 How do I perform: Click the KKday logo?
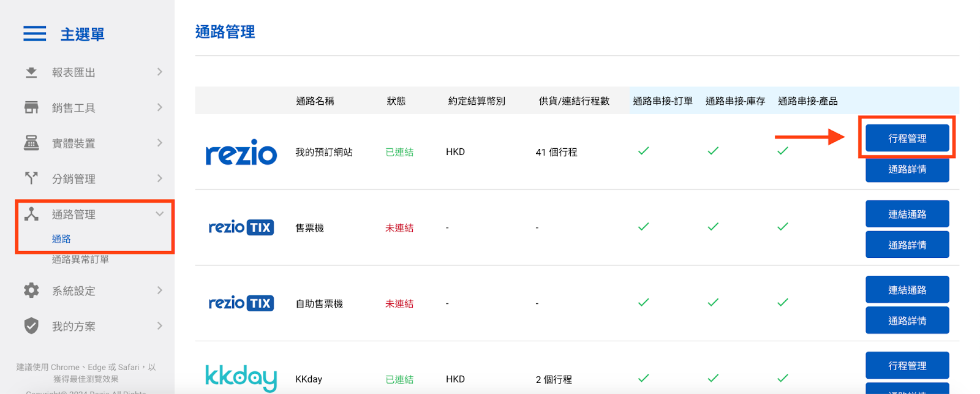coord(241,377)
